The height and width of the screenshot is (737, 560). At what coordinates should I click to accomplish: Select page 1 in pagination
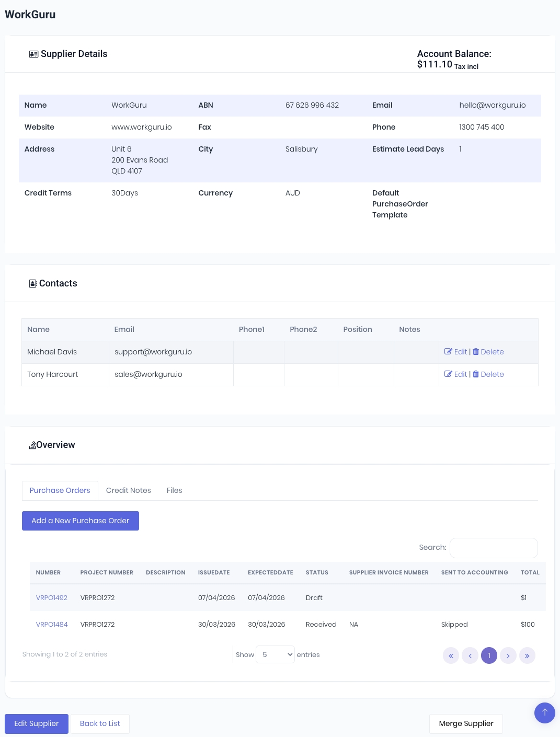click(x=489, y=655)
